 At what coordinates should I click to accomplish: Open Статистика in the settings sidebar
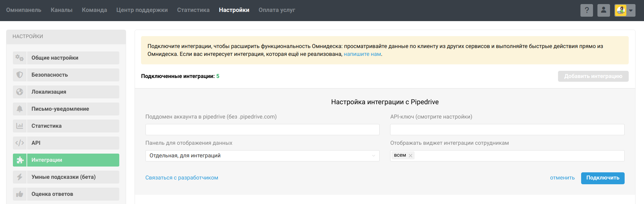point(66,126)
